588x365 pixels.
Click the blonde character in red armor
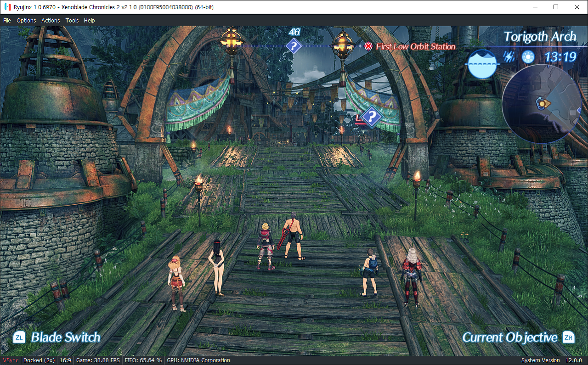coord(266,246)
